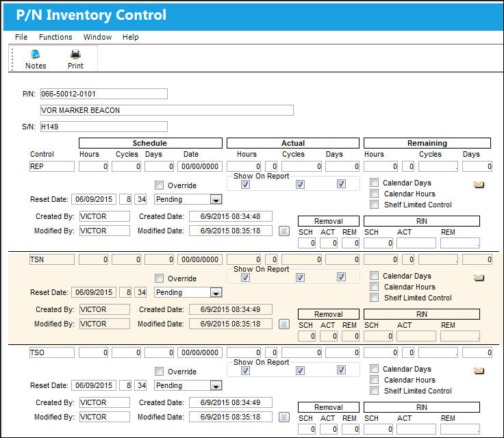Click TSO Modified Date field 08:35:18
This screenshot has width=504, height=438.
click(231, 417)
